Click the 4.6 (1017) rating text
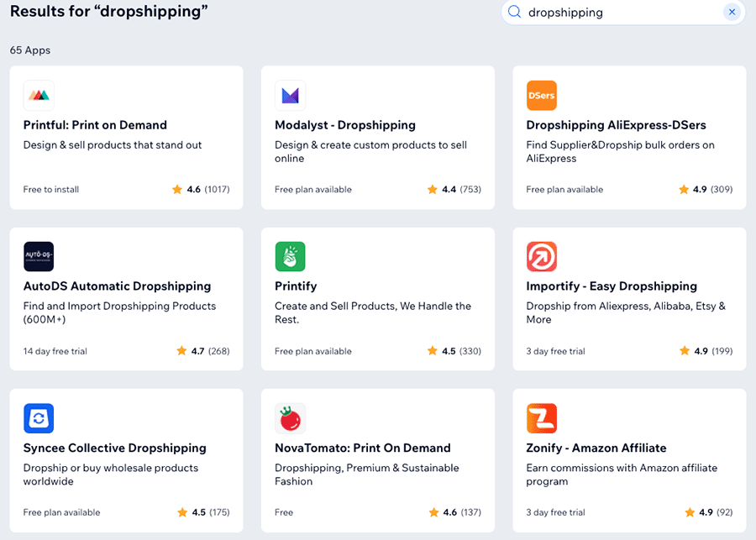756x540 pixels. point(208,190)
